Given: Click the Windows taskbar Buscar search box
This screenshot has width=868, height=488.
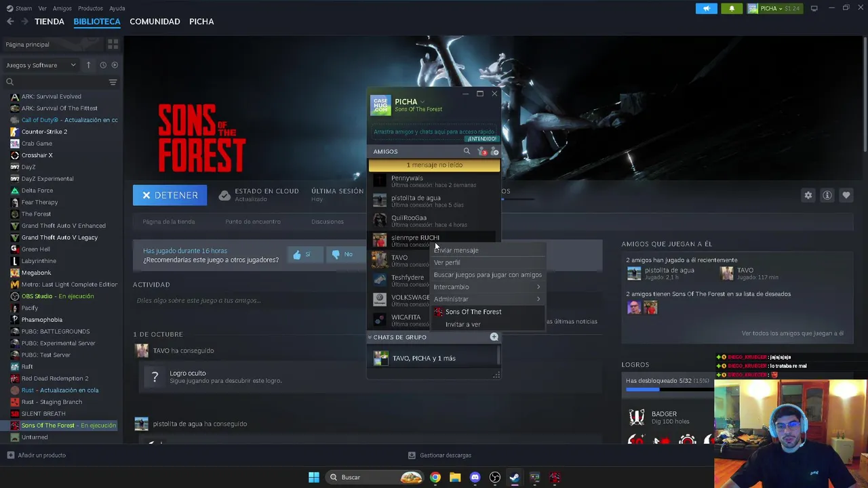Looking at the screenshot, I should [x=374, y=477].
